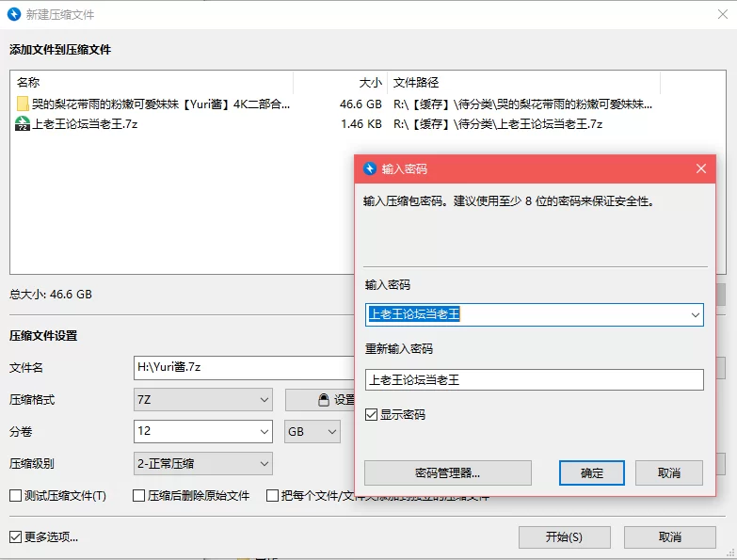Click the 总大小: 46.6 GB label
This screenshot has height=560, width=737.
pos(51,295)
